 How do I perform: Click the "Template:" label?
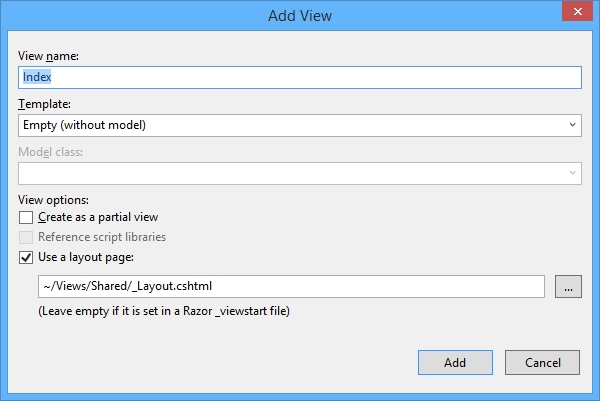[46, 104]
